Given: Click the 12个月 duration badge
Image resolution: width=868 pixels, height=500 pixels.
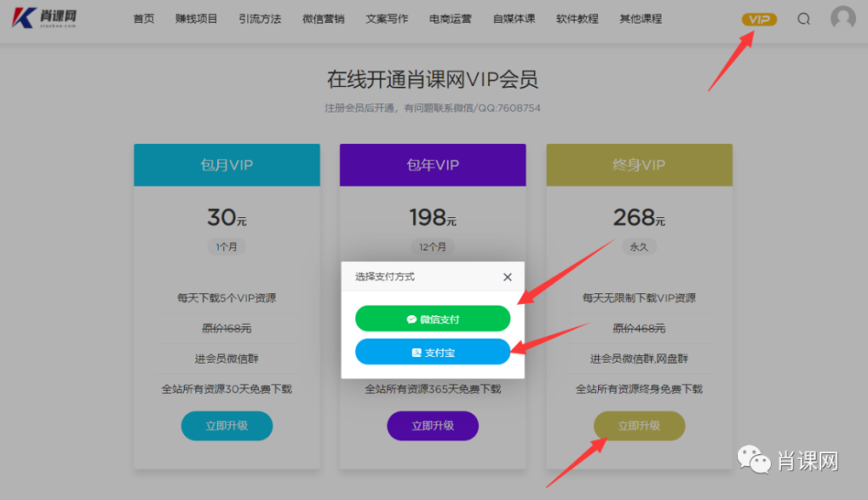Looking at the screenshot, I should (x=432, y=247).
